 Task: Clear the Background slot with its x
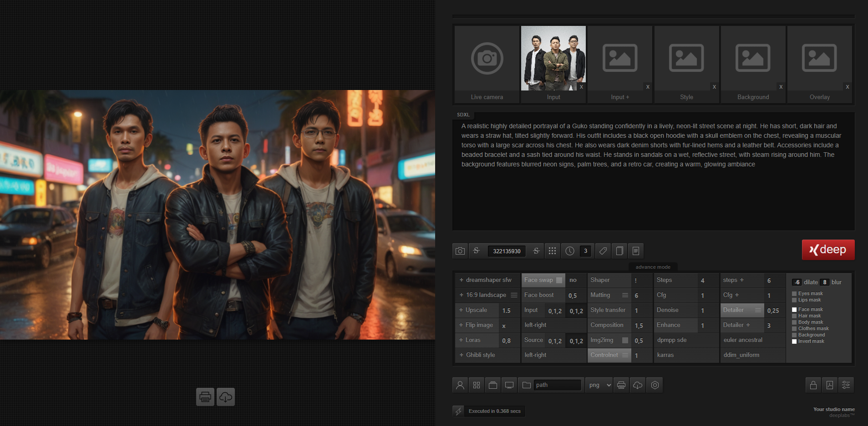tap(781, 87)
